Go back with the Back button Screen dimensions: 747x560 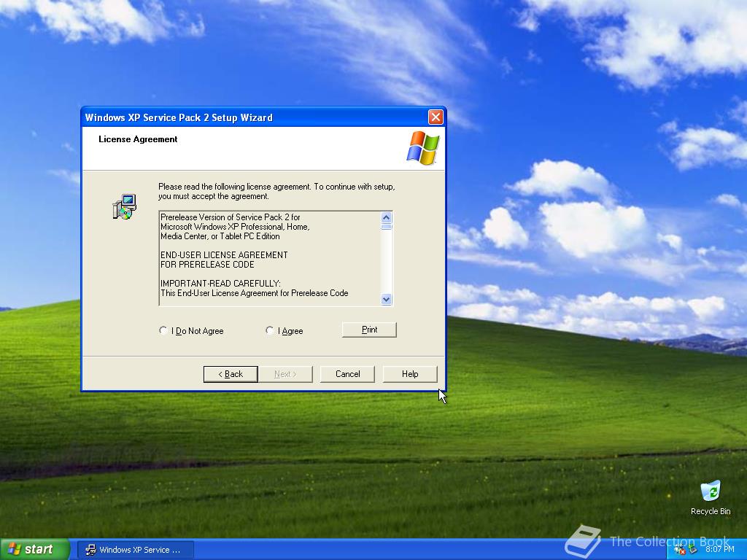pyautogui.click(x=231, y=374)
